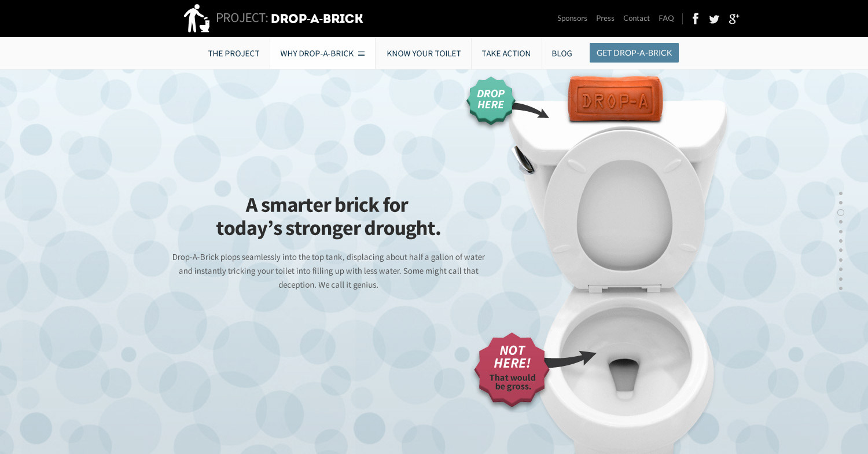The width and height of the screenshot is (868, 454).
Task: Click the green Drop Here badge
Action: [x=491, y=100]
